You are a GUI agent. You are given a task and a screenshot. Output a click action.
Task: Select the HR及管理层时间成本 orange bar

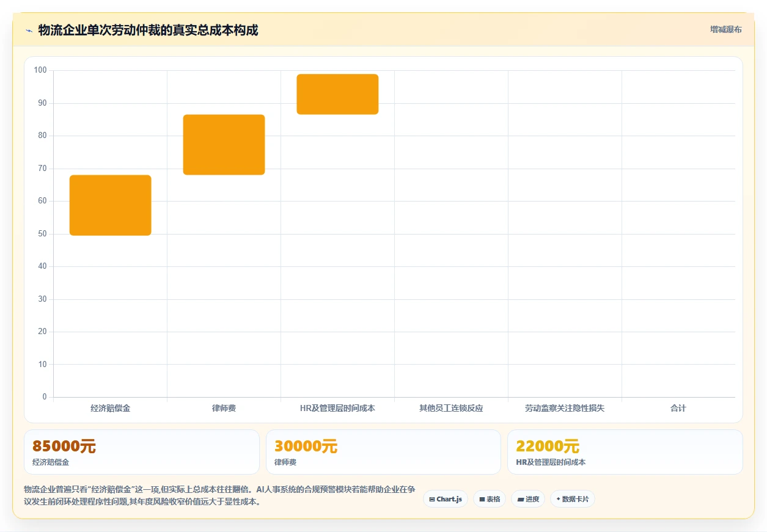point(337,94)
